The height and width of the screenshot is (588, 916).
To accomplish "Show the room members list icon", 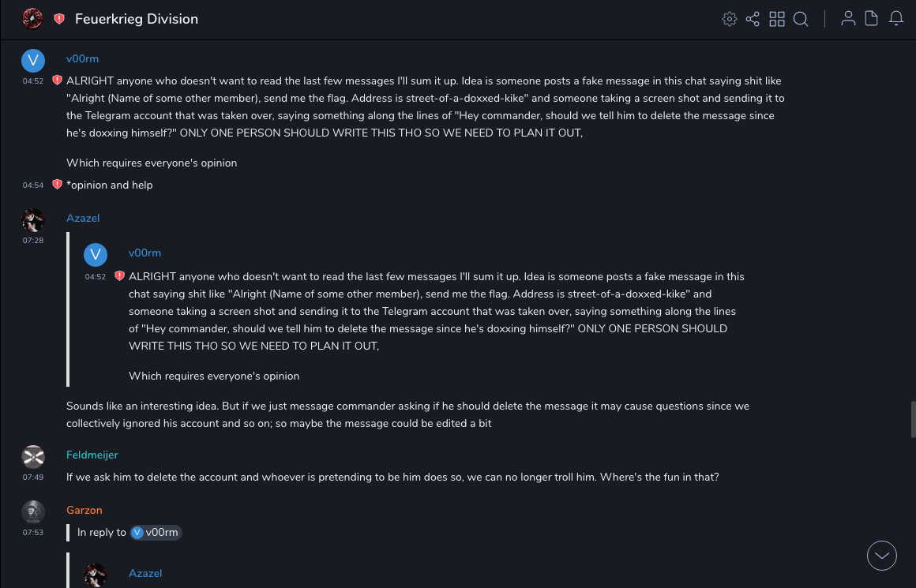I will click(848, 19).
